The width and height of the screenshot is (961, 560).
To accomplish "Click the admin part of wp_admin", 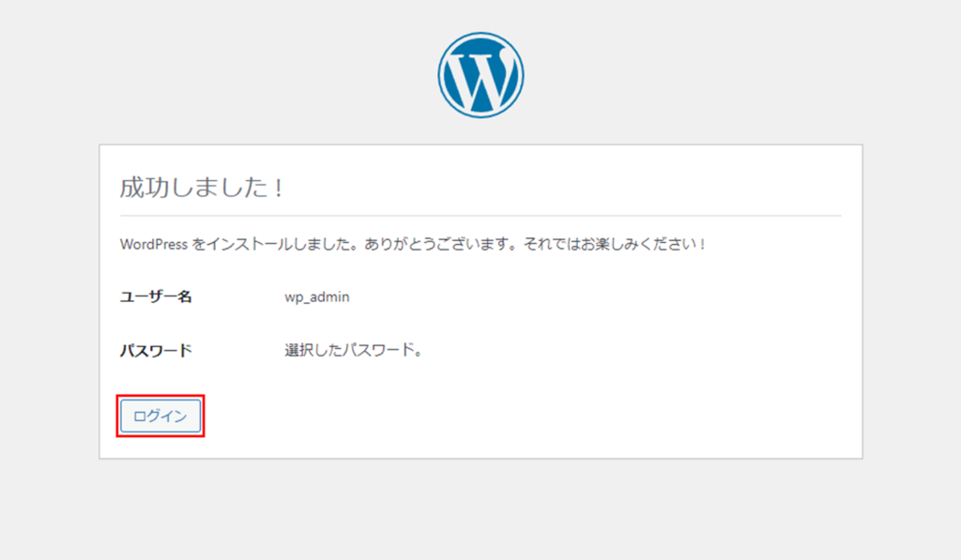I will pyautogui.click(x=328, y=296).
